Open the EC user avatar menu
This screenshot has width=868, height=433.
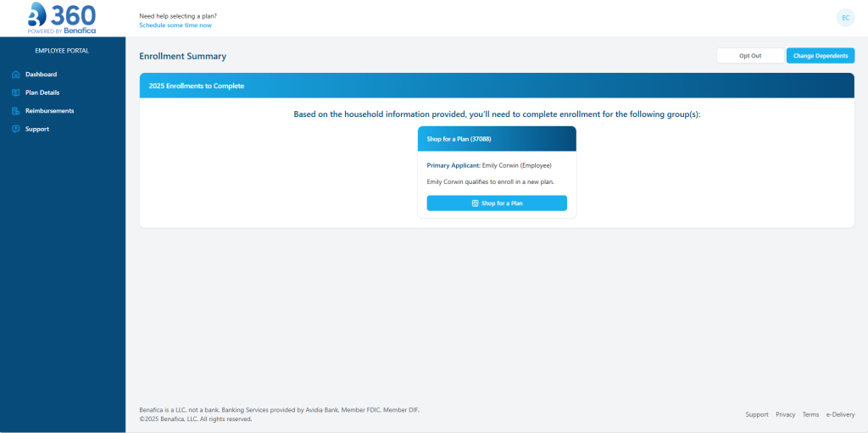point(845,18)
